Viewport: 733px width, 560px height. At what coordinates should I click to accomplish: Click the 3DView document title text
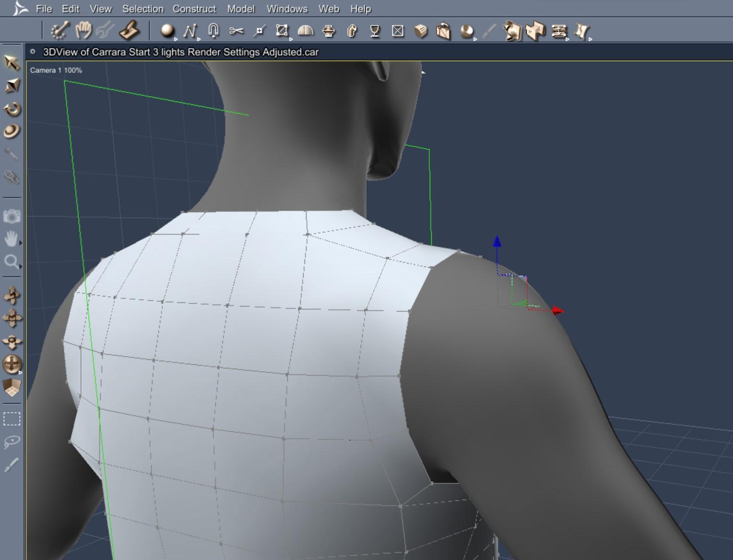coord(181,52)
